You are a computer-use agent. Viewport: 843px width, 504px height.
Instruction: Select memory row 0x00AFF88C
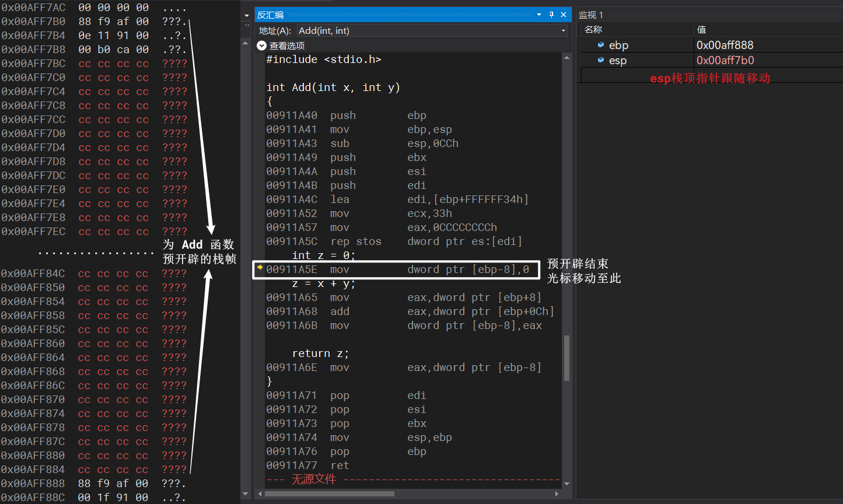click(x=94, y=498)
